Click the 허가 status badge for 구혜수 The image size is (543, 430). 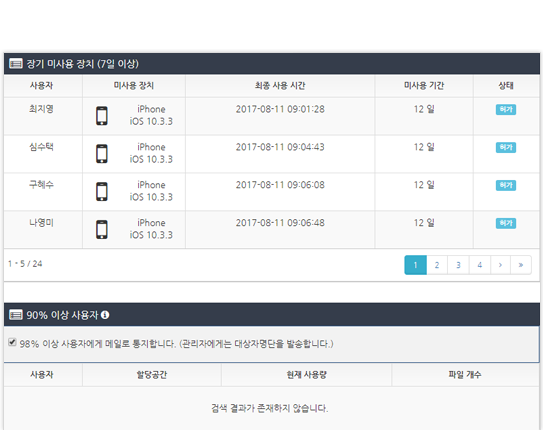click(x=506, y=185)
